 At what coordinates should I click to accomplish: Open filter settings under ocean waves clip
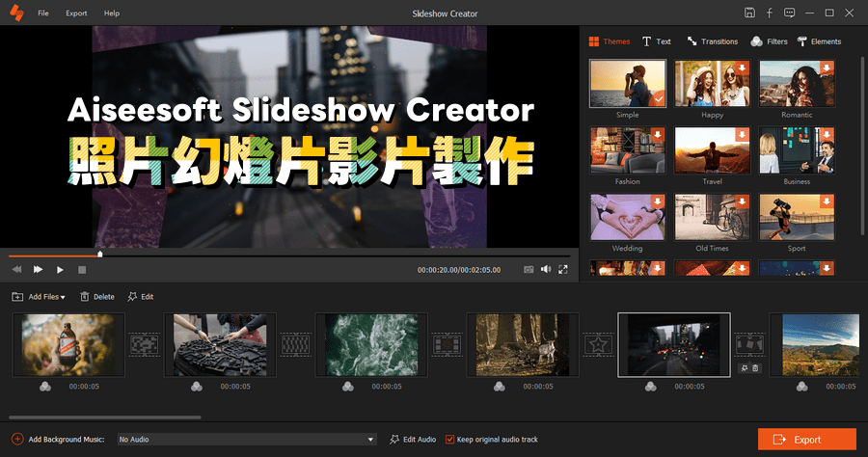click(x=348, y=387)
